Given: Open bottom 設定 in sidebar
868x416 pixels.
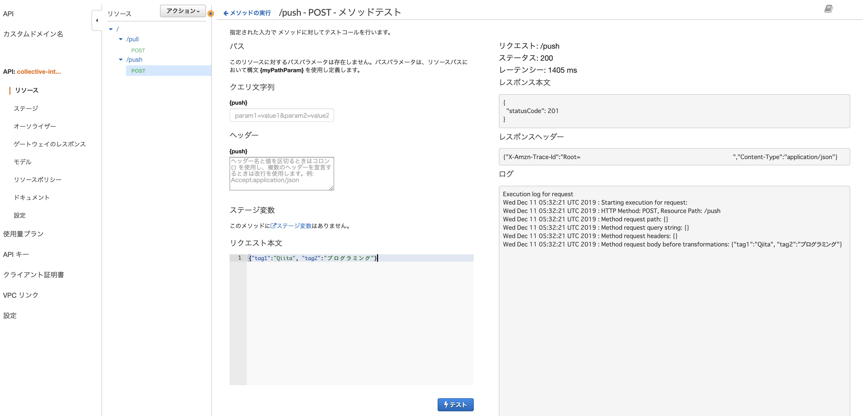Looking at the screenshot, I should pos(10,316).
